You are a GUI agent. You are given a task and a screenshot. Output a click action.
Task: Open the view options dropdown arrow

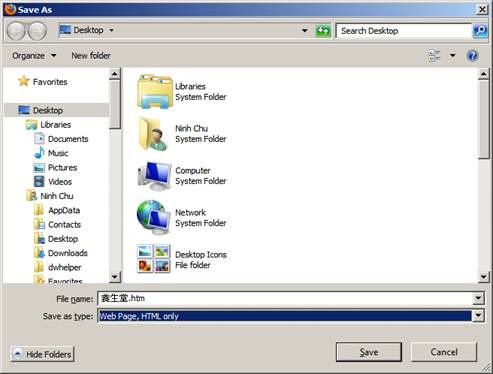pos(453,55)
